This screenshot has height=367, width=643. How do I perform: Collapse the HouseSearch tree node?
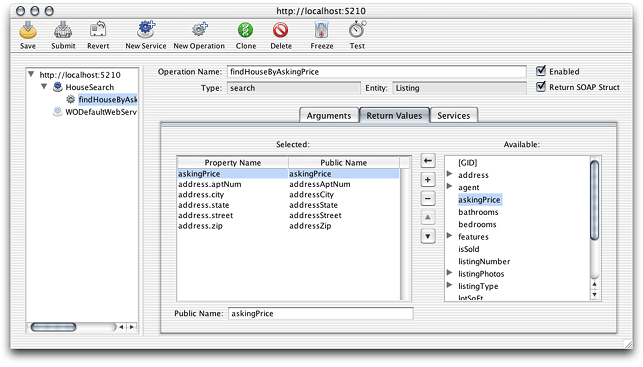(x=44, y=87)
